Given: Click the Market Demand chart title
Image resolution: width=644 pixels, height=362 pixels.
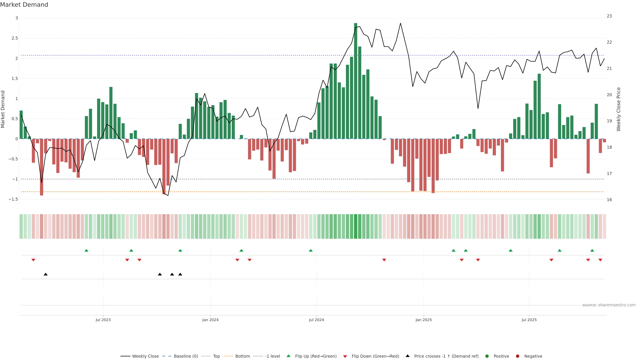Looking at the screenshot, I should (24, 5).
